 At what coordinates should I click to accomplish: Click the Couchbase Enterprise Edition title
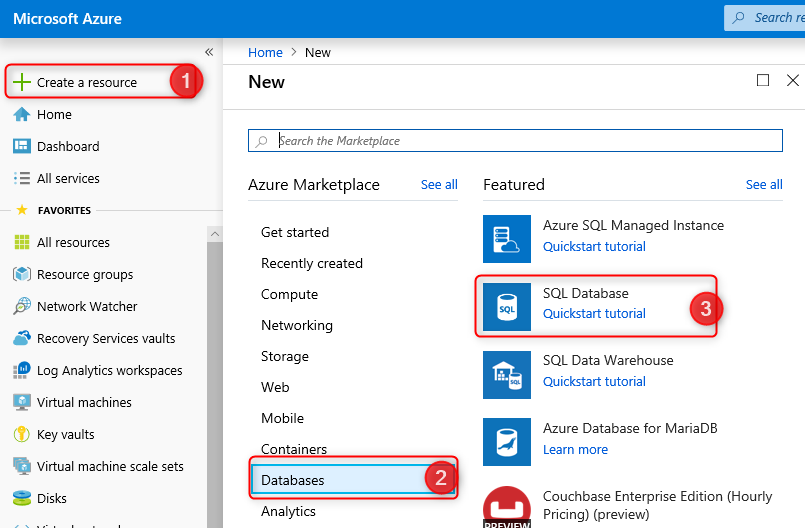(657, 505)
